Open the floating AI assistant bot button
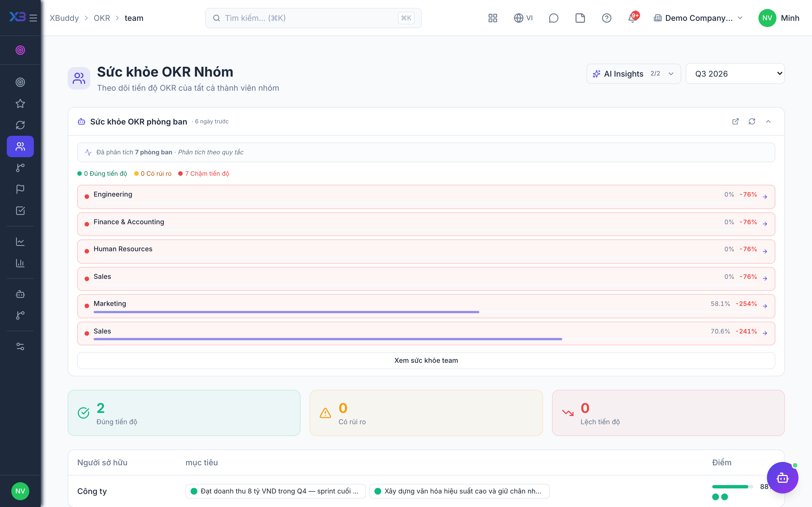The height and width of the screenshot is (507, 812). pos(782,477)
